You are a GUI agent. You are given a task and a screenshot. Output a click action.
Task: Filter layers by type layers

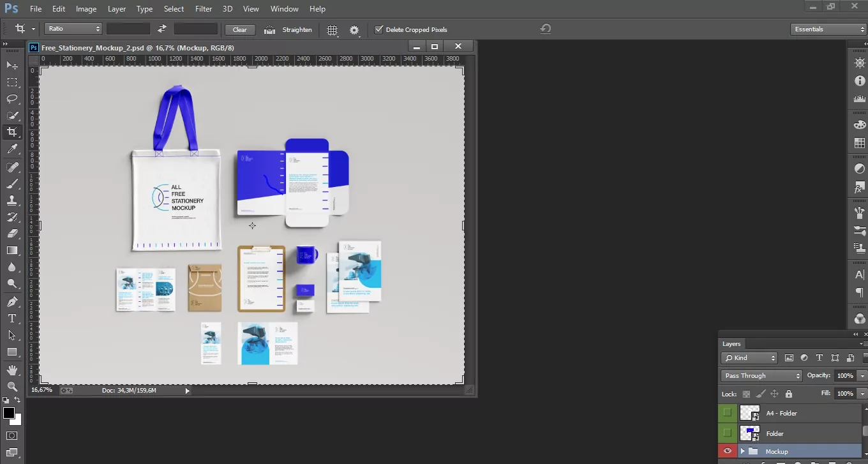[819, 358]
